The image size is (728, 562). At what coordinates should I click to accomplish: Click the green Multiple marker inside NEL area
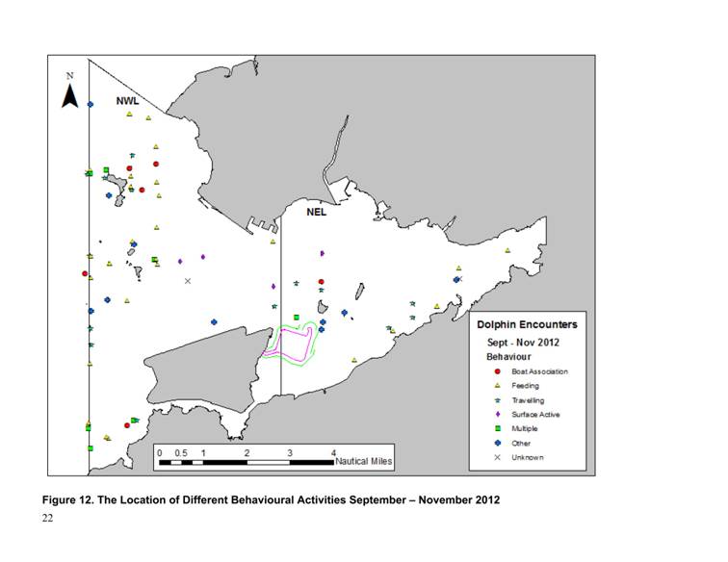point(297,318)
